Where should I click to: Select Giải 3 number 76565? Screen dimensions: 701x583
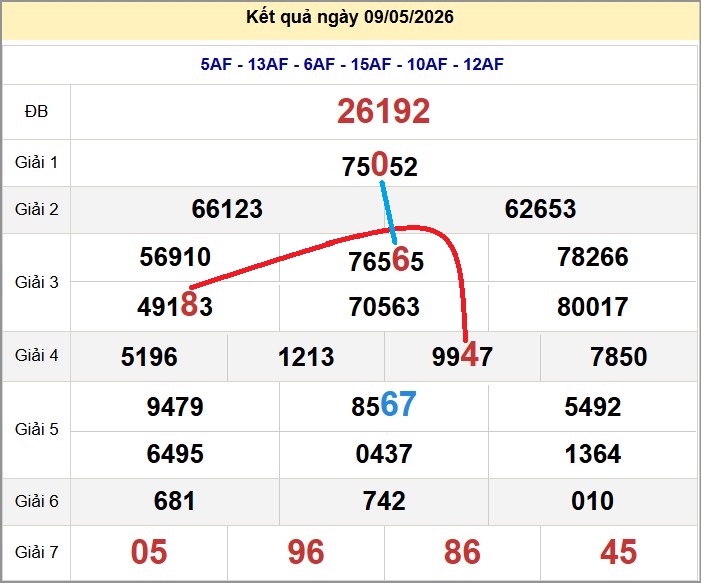(386, 260)
